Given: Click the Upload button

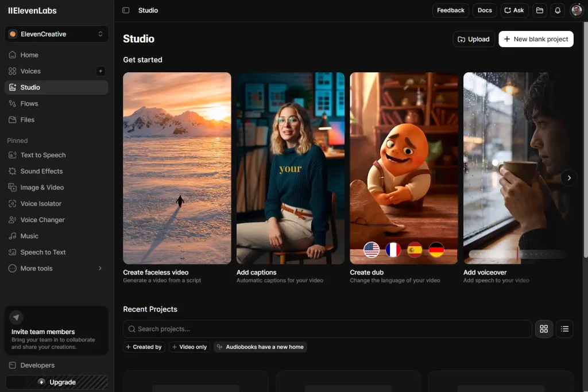Looking at the screenshot, I should [x=473, y=39].
